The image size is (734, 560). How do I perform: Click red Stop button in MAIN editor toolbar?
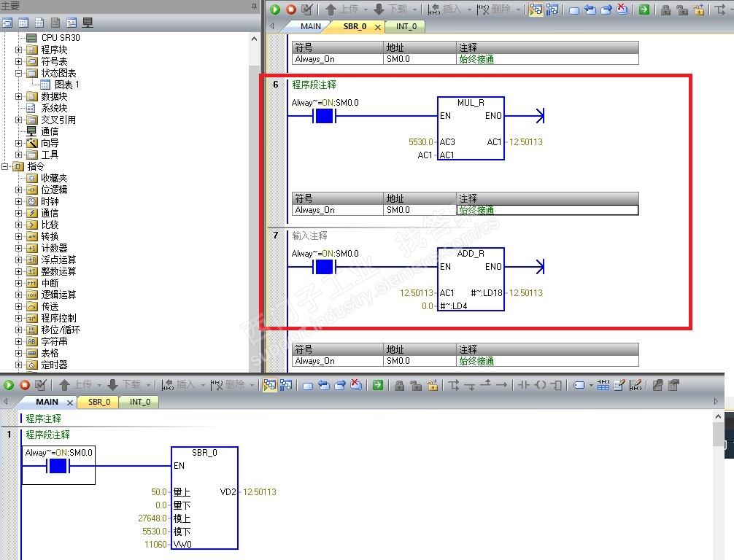(x=25, y=385)
